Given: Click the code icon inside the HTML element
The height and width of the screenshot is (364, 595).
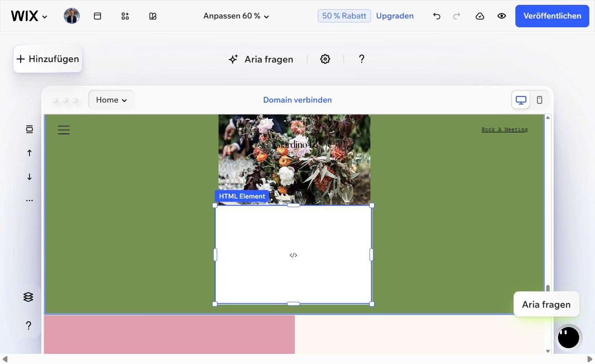Looking at the screenshot, I should coord(294,255).
